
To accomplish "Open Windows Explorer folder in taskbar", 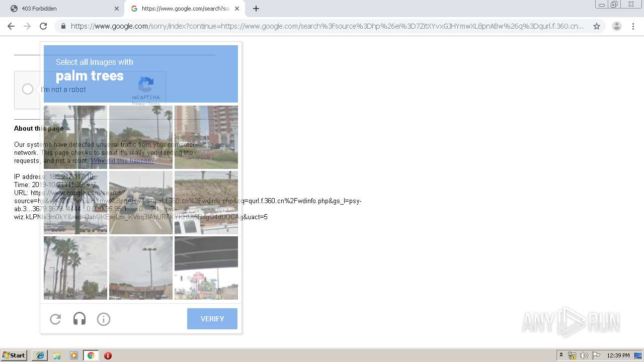I will click(x=57, y=355).
